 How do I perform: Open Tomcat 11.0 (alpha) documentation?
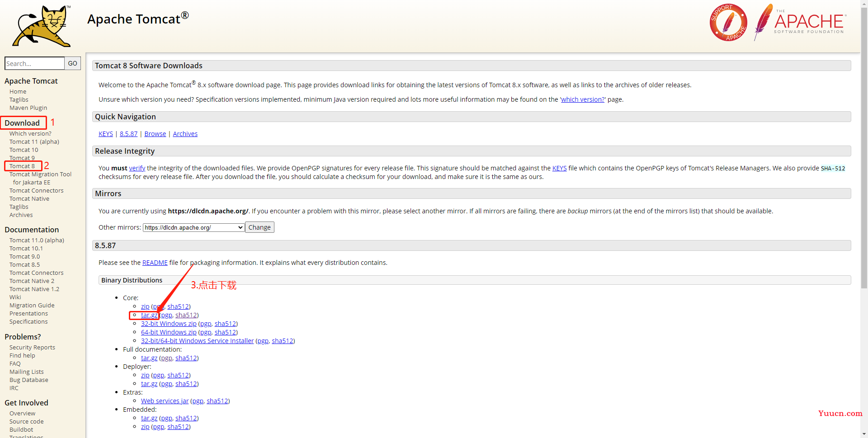pyautogui.click(x=37, y=240)
